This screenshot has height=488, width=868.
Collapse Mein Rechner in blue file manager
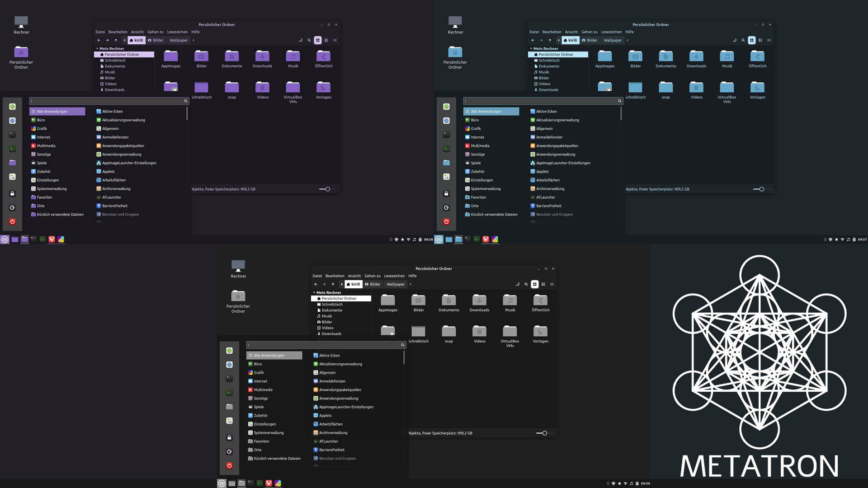pyautogui.click(x=531, y=48)
